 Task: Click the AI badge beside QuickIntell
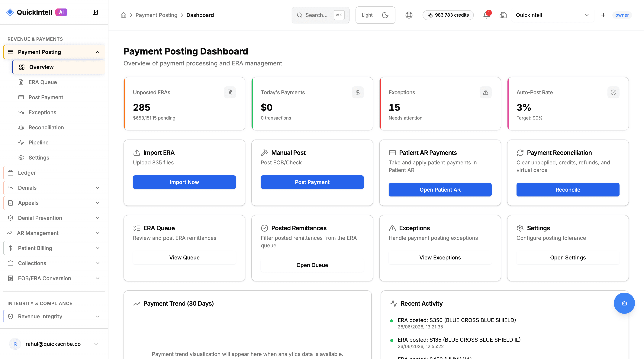61,12
